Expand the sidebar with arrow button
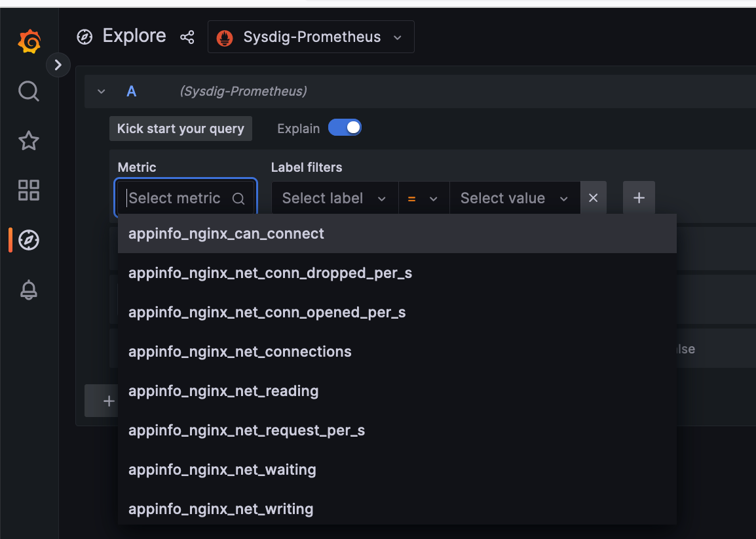Viewport: 756px width, 539px height. coord(58,65)
